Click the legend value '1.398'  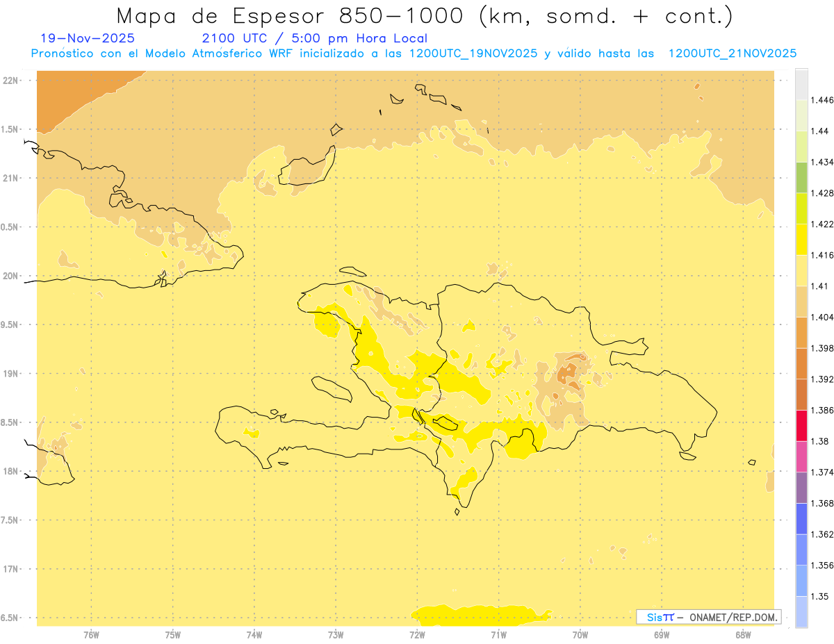[x=824, y=348]
